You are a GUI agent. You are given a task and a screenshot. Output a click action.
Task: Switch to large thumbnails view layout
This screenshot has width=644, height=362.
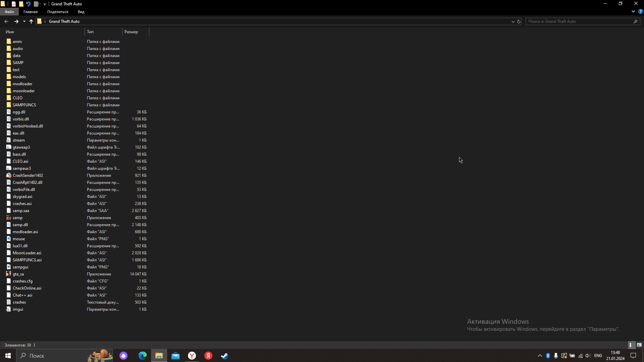coord(639,345)
